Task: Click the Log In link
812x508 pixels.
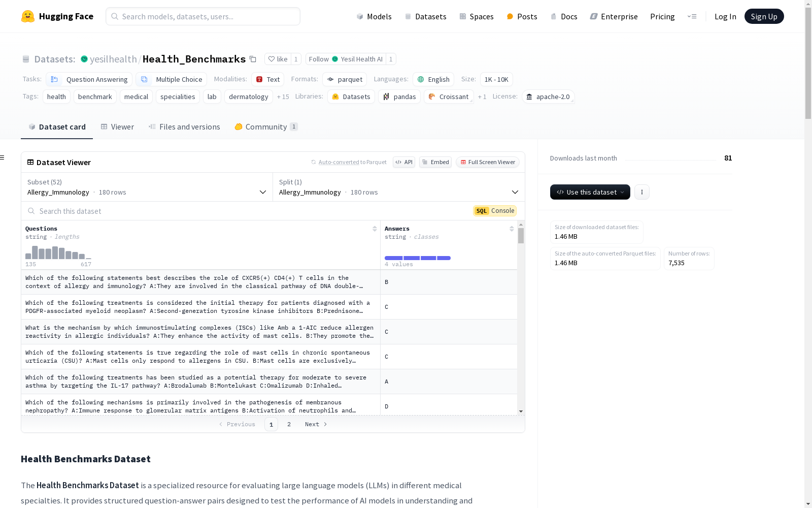Action: 725,16
